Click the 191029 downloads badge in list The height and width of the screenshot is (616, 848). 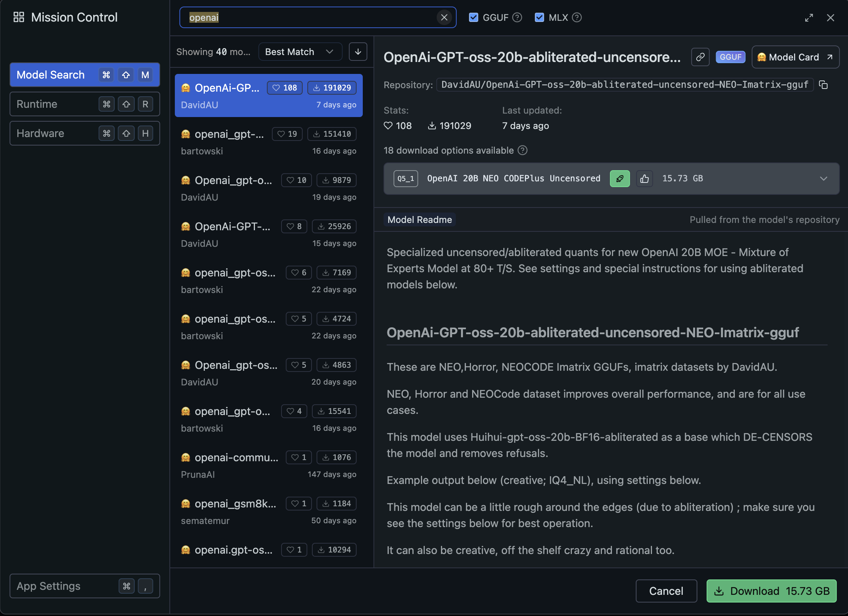(332, 88)
